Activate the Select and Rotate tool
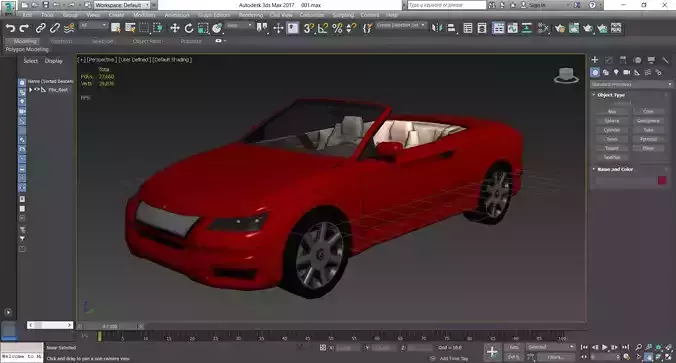 (x=189, y=28)
